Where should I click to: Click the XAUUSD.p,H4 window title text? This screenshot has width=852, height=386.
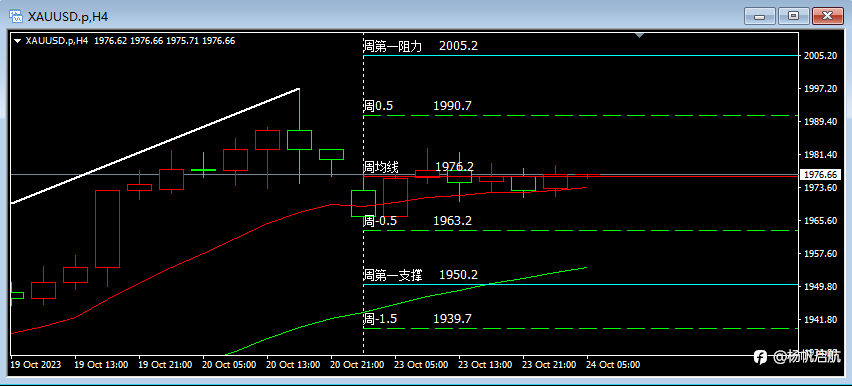68,17
